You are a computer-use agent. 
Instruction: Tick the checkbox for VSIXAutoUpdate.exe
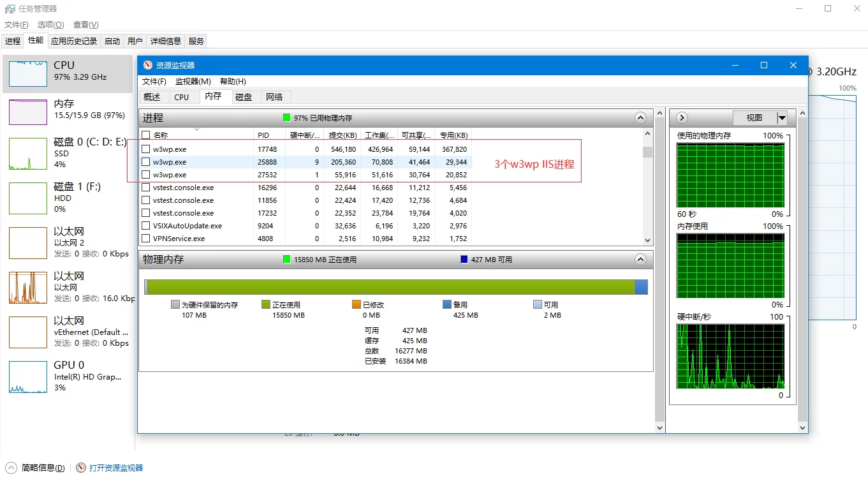click(146, 226)
